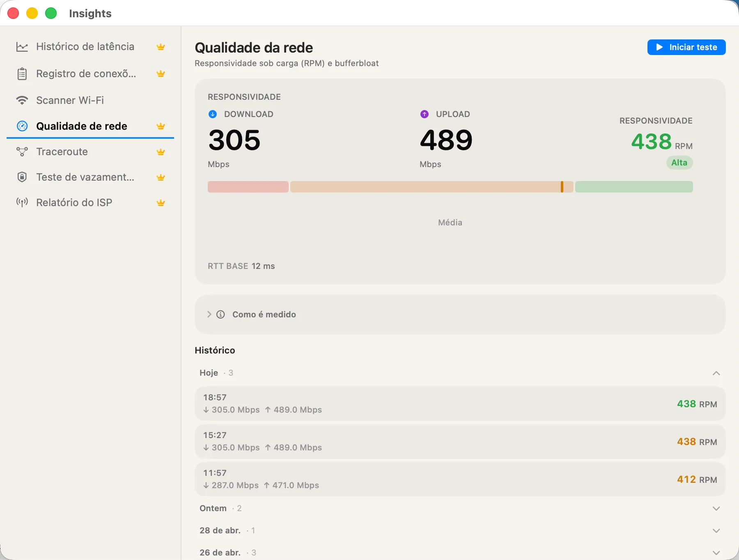Image resolution: width=739 pixels, height=560 pixels.
Task: Click the crown beside Registro de conexões
Action: pos(161,74)
